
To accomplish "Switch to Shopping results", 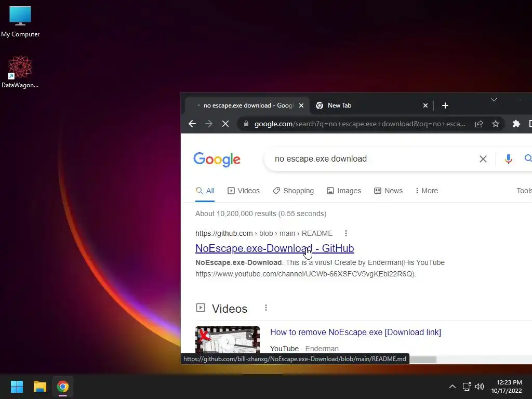I will click(294, 191).
